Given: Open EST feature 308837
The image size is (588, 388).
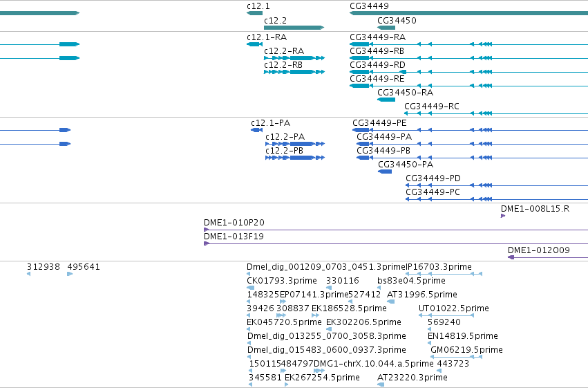Looking at the screenshot, I should point(293,309).
